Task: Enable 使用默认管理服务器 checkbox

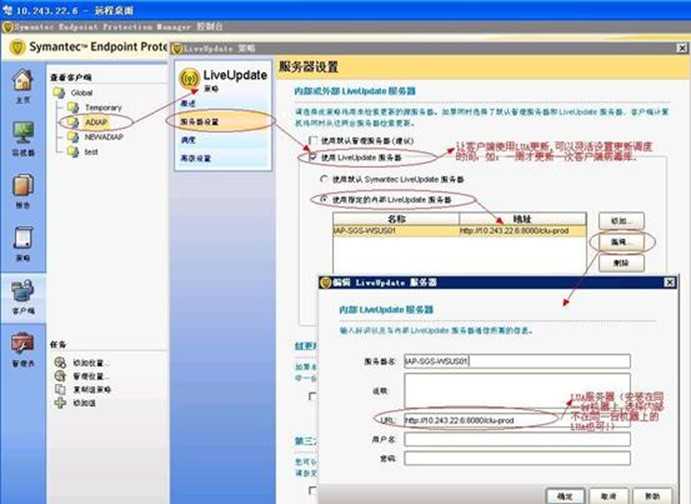Action: pos(313,141)
